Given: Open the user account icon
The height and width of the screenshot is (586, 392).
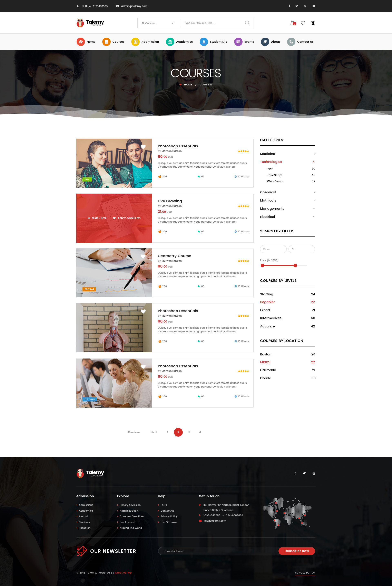Looking at the screenshot, I should pos(313,23).
